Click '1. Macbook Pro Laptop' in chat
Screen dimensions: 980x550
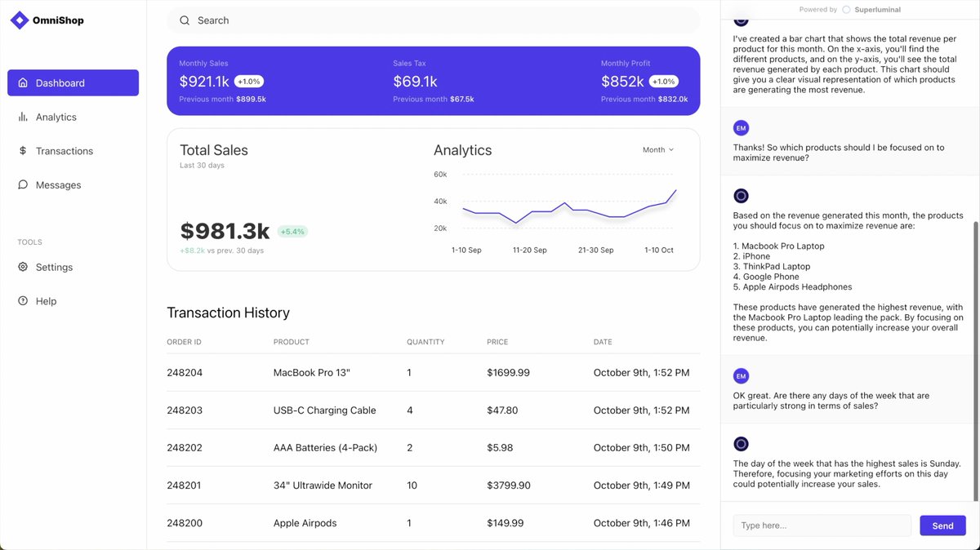pyautogui.click(x=779, y=246)
